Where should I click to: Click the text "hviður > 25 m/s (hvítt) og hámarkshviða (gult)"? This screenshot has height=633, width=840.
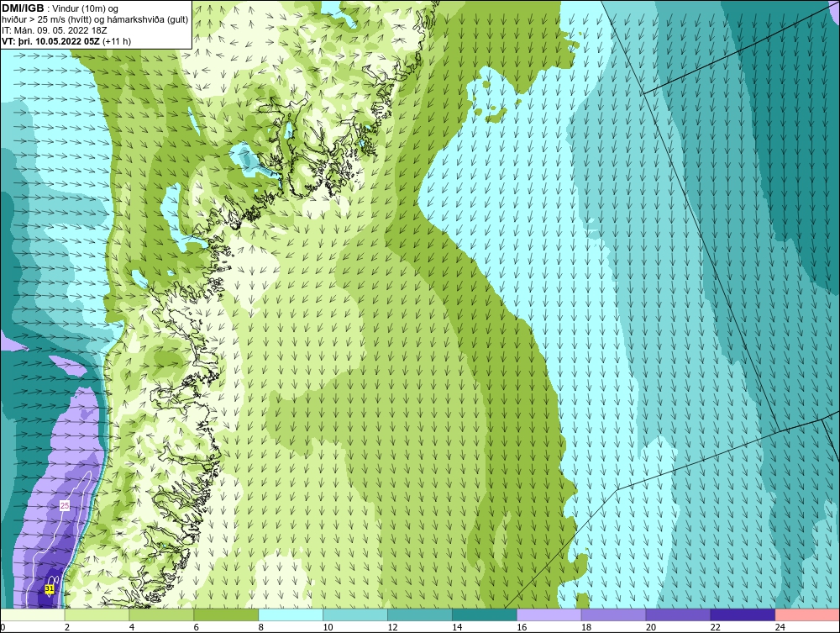[x=95, y=19]
